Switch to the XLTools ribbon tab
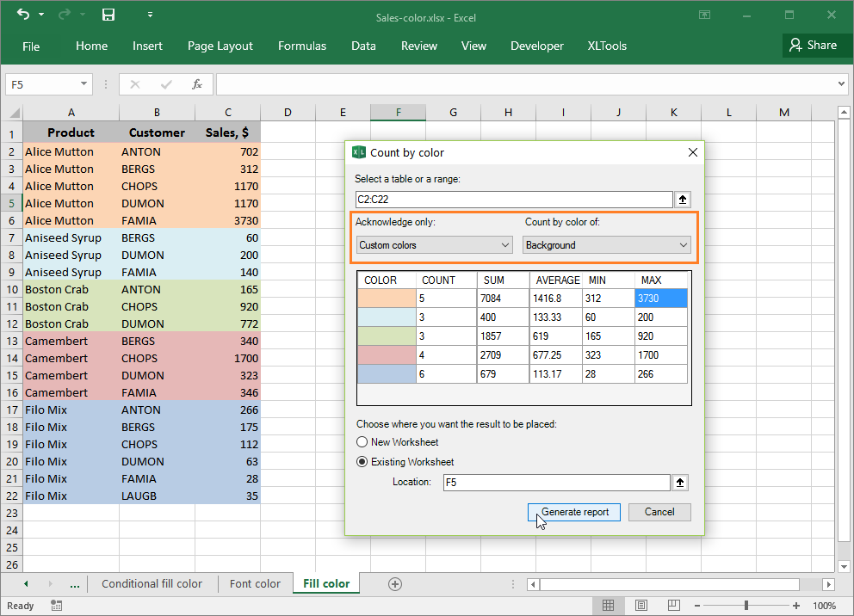The width and height of the screenshot is (854, 616). click(607, 46)
